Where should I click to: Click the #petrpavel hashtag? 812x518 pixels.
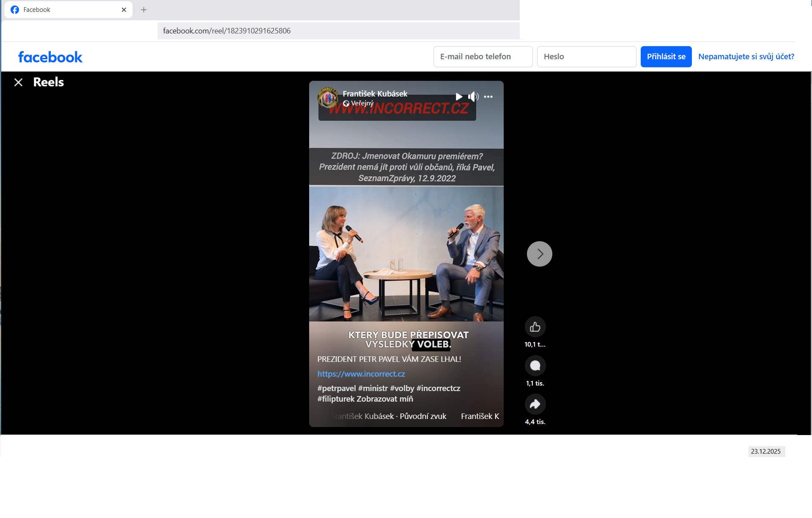point(336,388)
